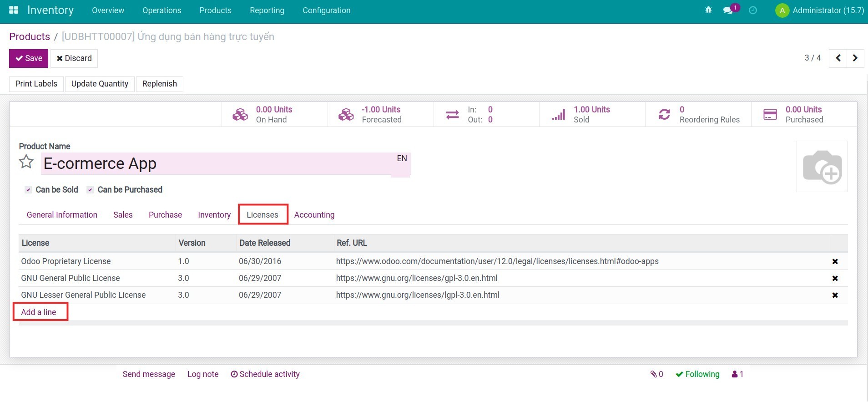Open the Administrator user menu
Screen dimensions: 868x402
(x=819, y=10)
